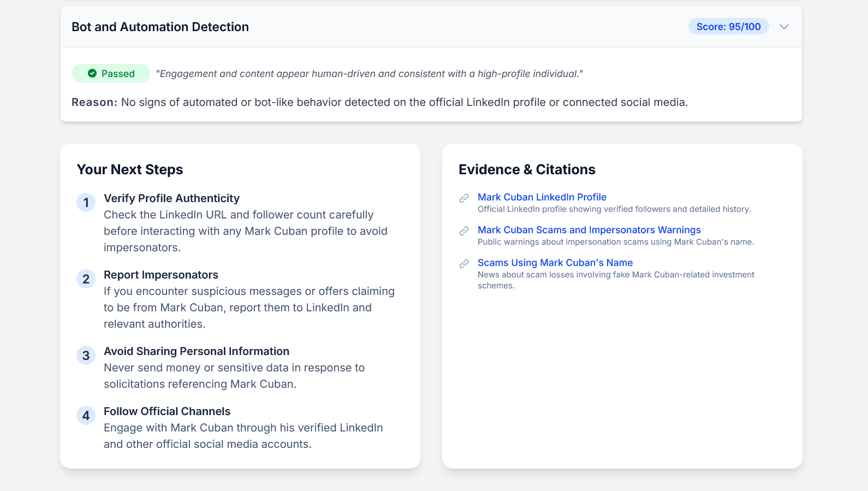This screenshot has height=491, width=868.
Task: Open Mark Cuban Scams and Impersonators Warnings link
Action: [588, 230]
